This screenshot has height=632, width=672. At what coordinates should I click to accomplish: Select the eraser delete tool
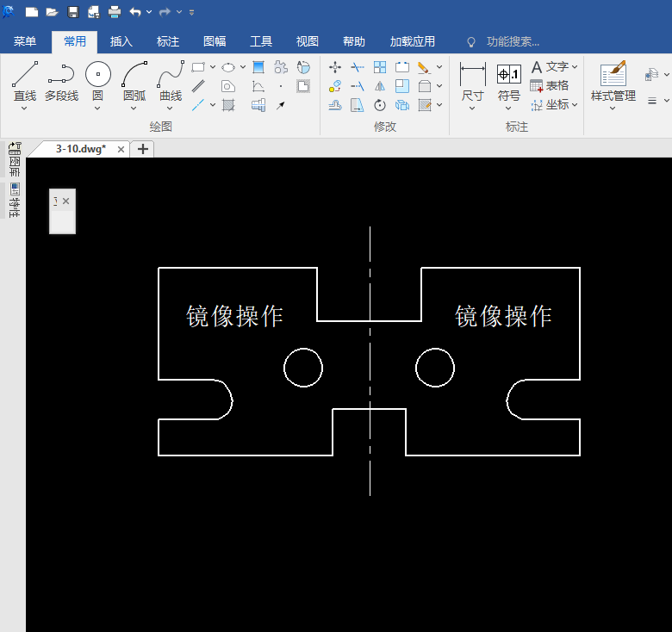424,67
